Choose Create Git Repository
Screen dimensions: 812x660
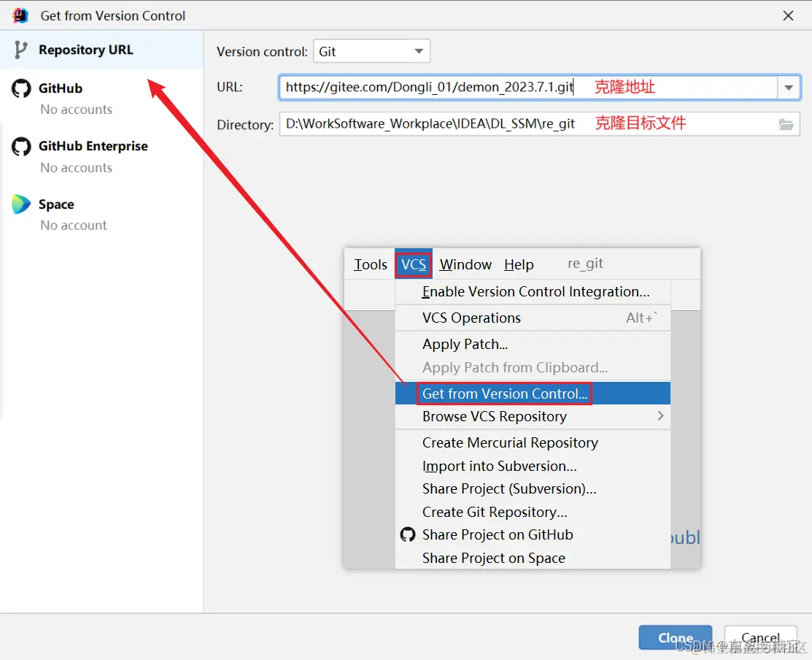[x=533, y=512]
